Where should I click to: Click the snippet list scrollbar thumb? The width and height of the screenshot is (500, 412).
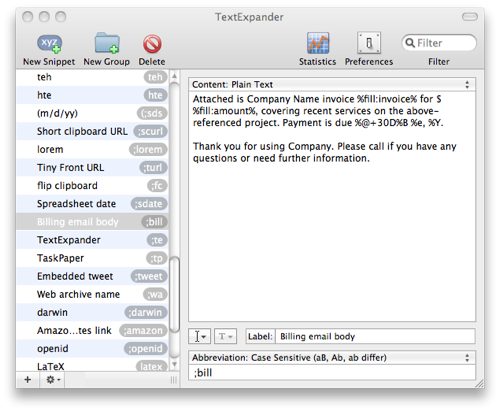tap(174, 295)
